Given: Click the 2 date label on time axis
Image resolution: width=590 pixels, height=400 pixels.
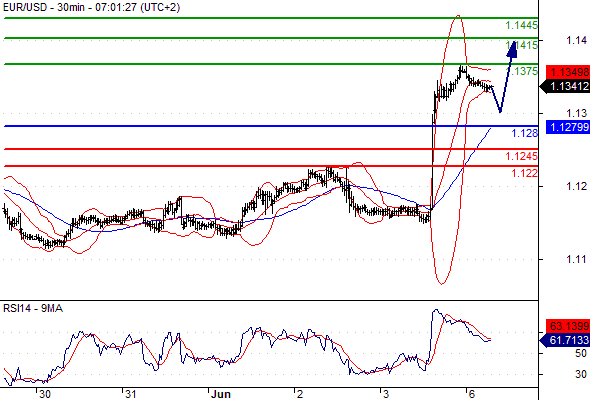Looking at the screenshot, I should 300,394.
